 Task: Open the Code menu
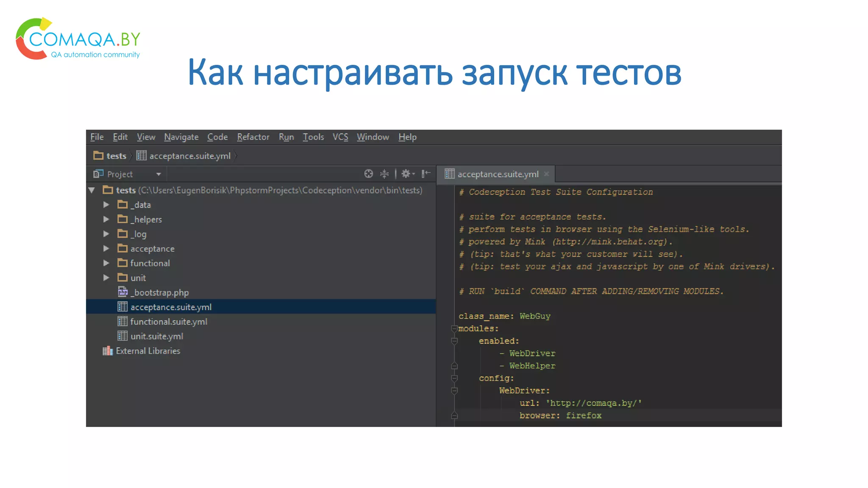coord(217,137)
